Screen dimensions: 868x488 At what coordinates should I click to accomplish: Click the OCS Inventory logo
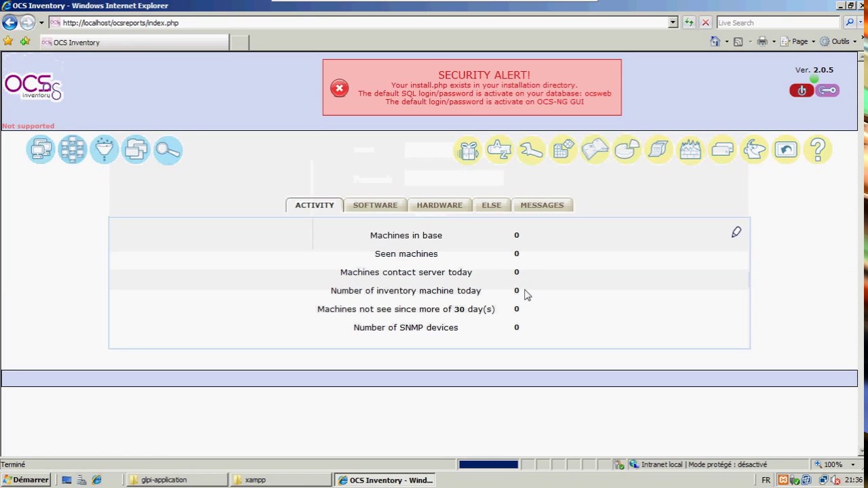click(33, 87)
